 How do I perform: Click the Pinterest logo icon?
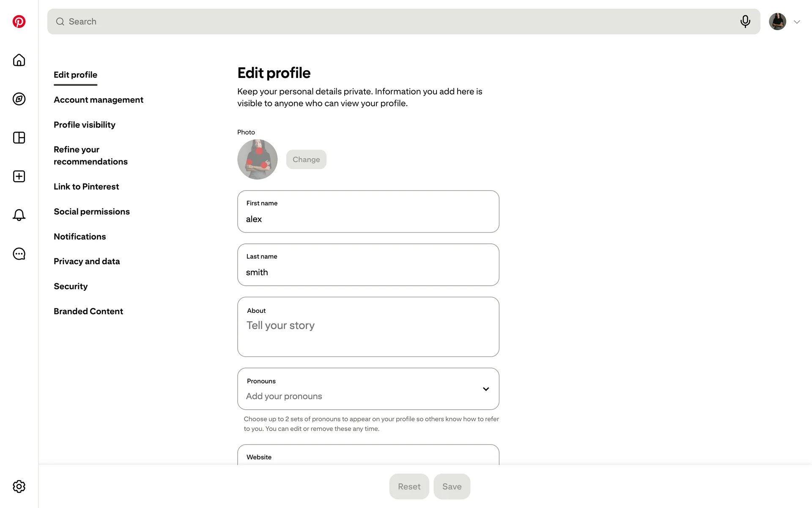pos(19,22)
